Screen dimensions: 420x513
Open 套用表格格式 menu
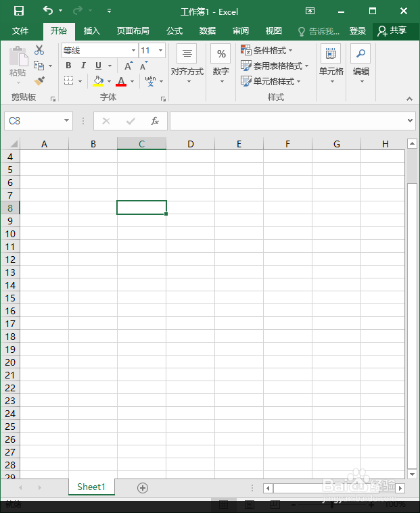coord(275,66)
